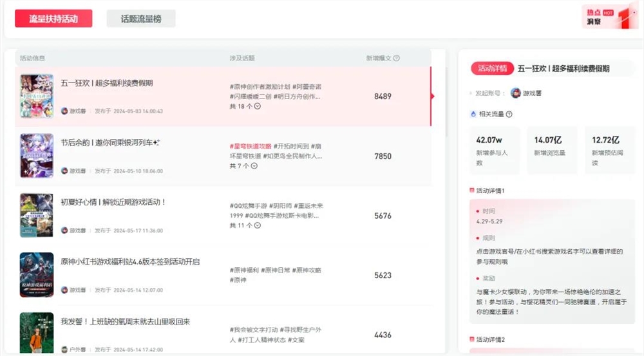This screenshot has width=644, height=356.
Task: Click 发布于 2024-05-03 14:00:43 timestamp
Action: pos(129,111)
